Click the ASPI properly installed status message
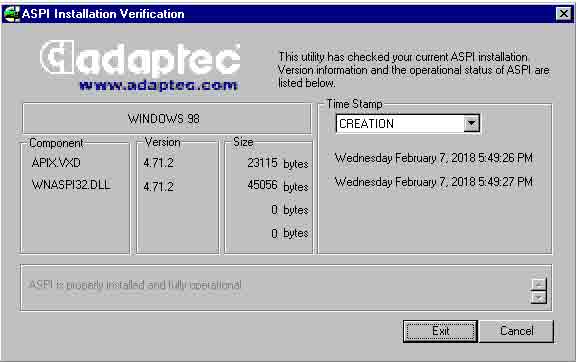 [135, 285]
